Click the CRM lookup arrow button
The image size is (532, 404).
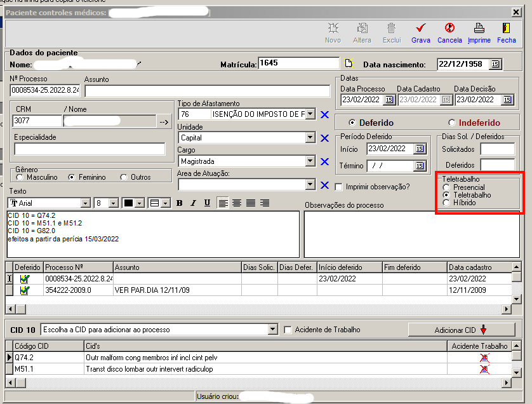(x=164, y=121)
